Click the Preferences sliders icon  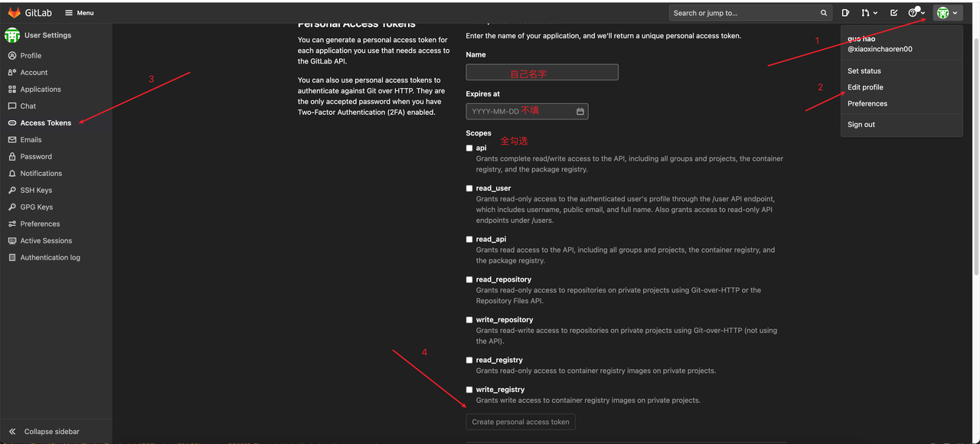click(x=12, y=224)
